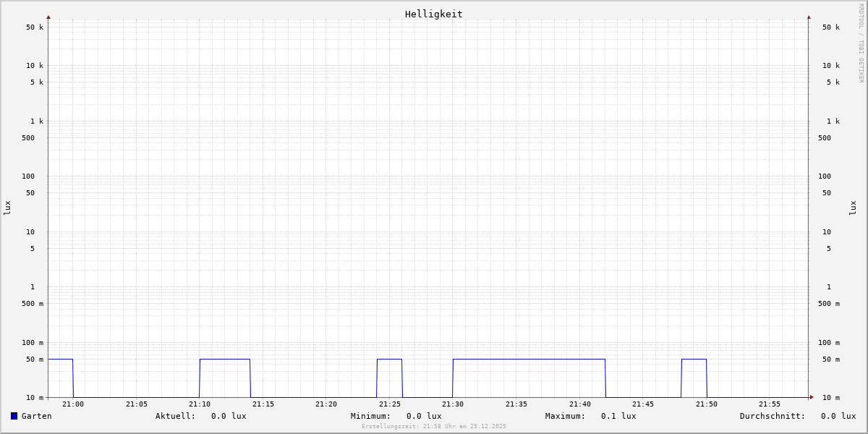Select the Garten legend label
The height and width of the screenshot is (434, 868).
click(x=37, y=416)
